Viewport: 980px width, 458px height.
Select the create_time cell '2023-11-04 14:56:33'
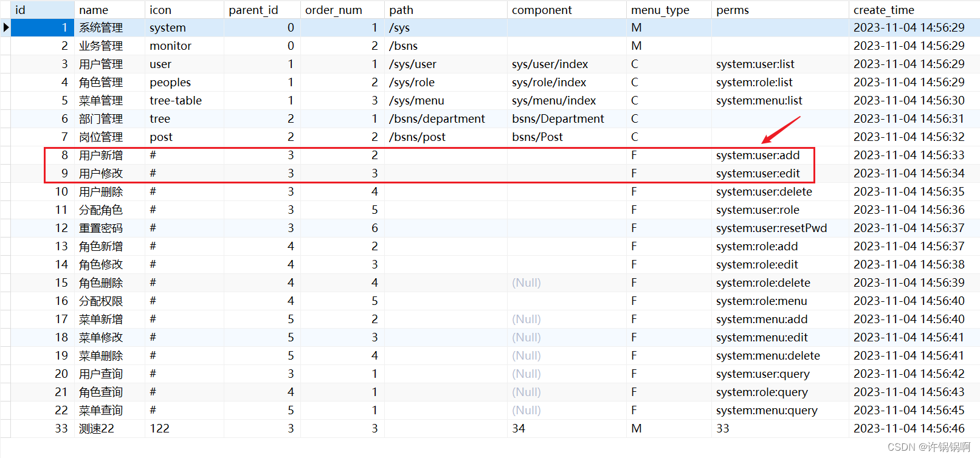pos(914,156)
